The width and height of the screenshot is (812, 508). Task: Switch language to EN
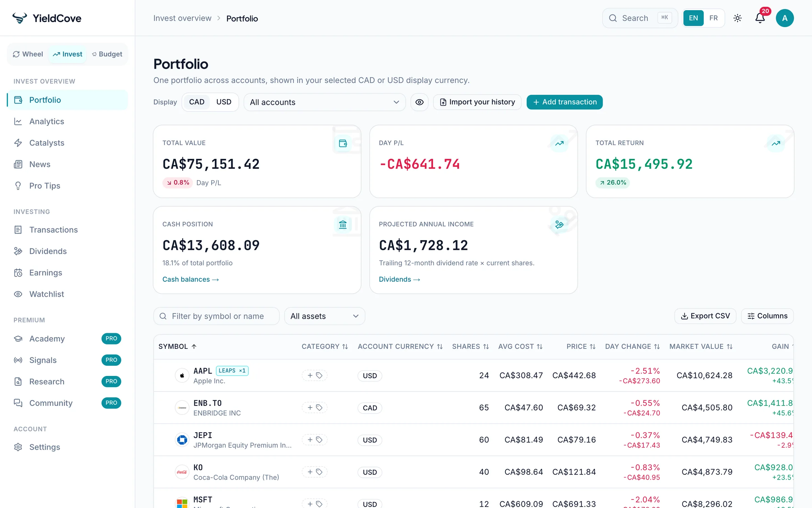point(693,18)
